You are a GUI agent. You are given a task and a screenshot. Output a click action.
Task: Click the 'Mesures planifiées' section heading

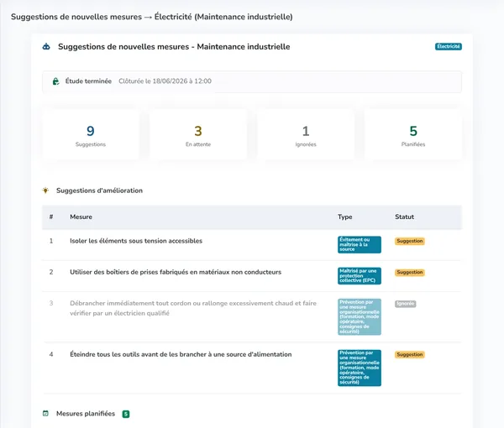tap(86, 414)
